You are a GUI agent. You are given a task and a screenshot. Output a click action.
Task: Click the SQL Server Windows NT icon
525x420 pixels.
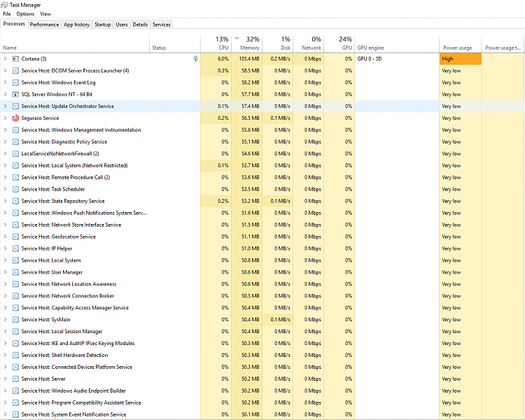click(15, 94)
